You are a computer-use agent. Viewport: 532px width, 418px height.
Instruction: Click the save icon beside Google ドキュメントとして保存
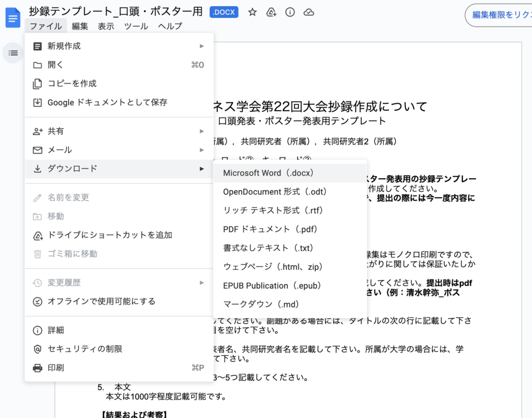point(37,102)
